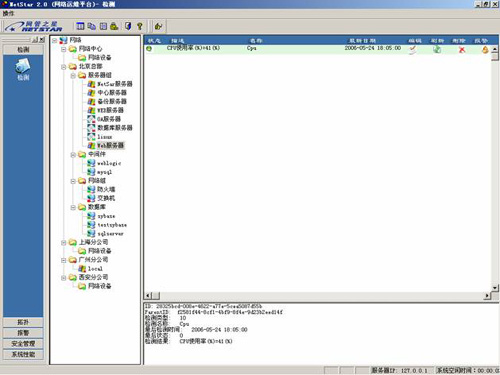Viewport: 500px width, 375px height.
Task: Select the 数据库服务器 tree item
Action: point(115,128)
